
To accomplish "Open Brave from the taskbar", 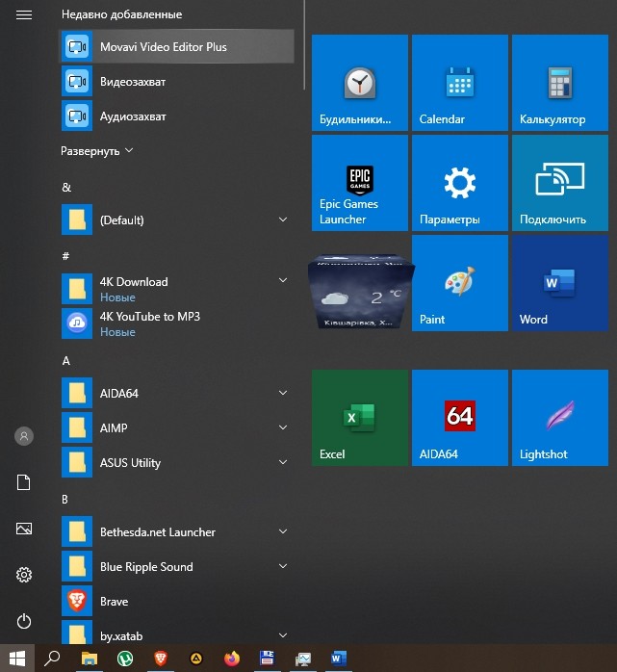I will pyautogui.click(x=161, y=658).
